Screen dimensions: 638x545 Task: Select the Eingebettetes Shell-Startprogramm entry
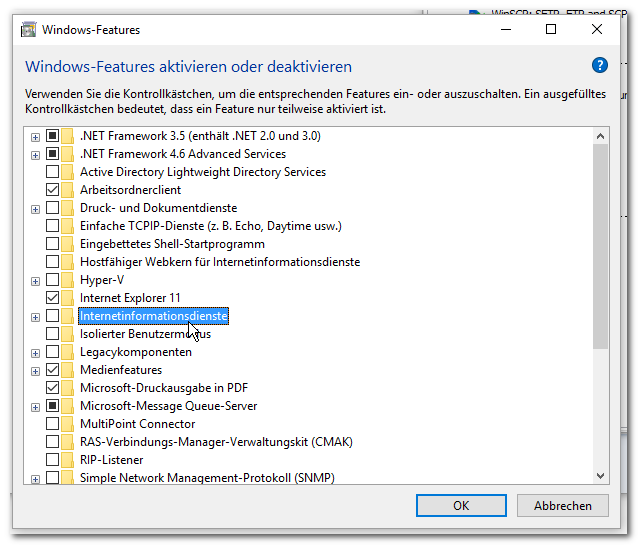[x=172, y=244]
